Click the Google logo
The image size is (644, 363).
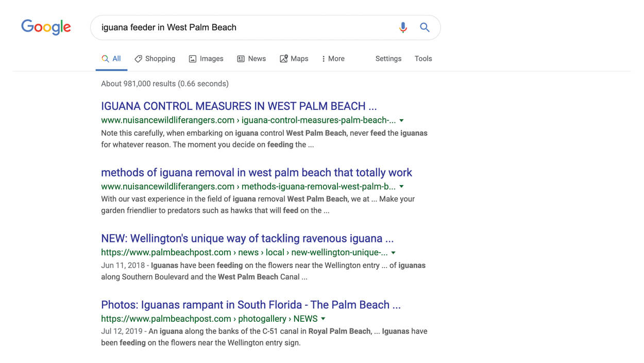coord(46,27)
